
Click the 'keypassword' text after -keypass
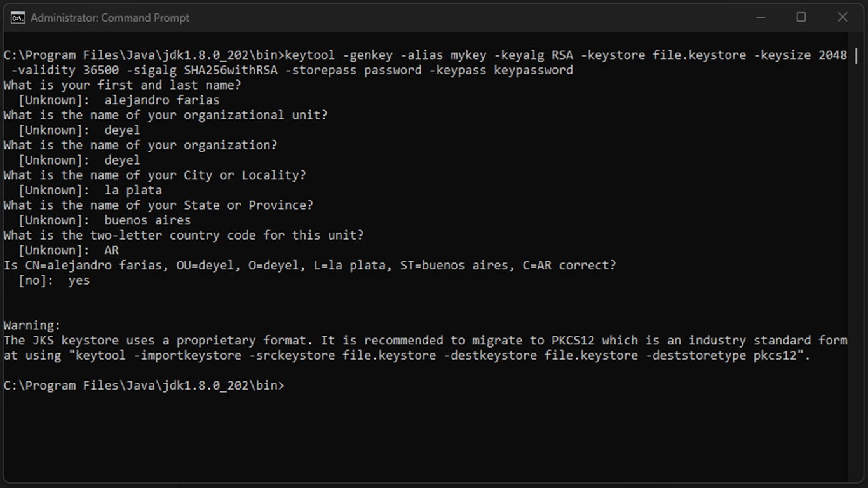click(x=534, y=70)
